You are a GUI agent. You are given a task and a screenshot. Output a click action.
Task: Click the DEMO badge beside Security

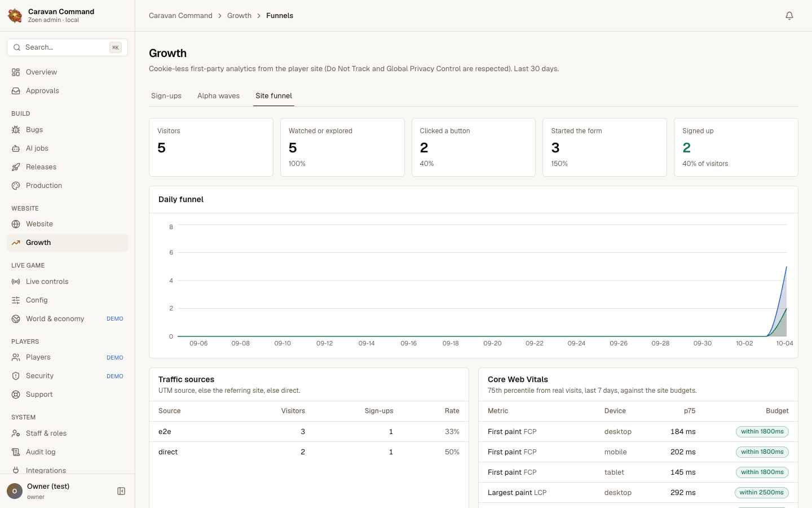pyautogui.click(x=115, y=376)
